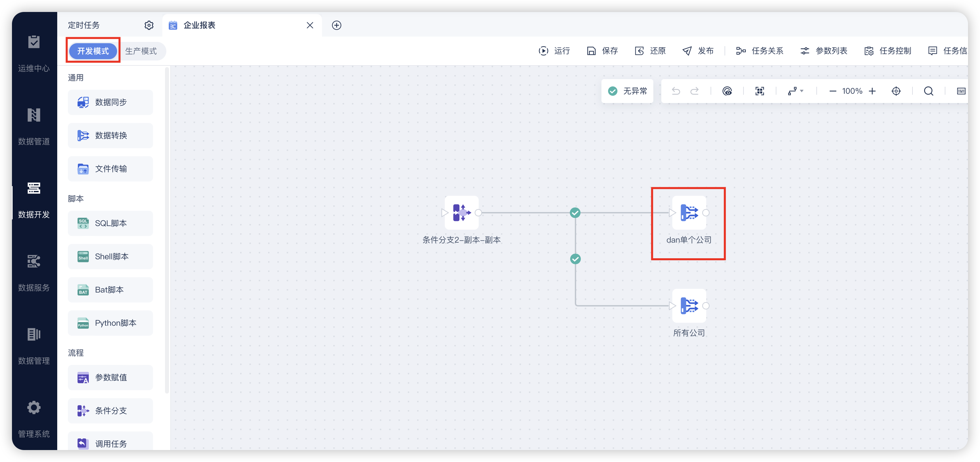
Task: Open the settings gear beside 定时任务
Action: (149, 25)
